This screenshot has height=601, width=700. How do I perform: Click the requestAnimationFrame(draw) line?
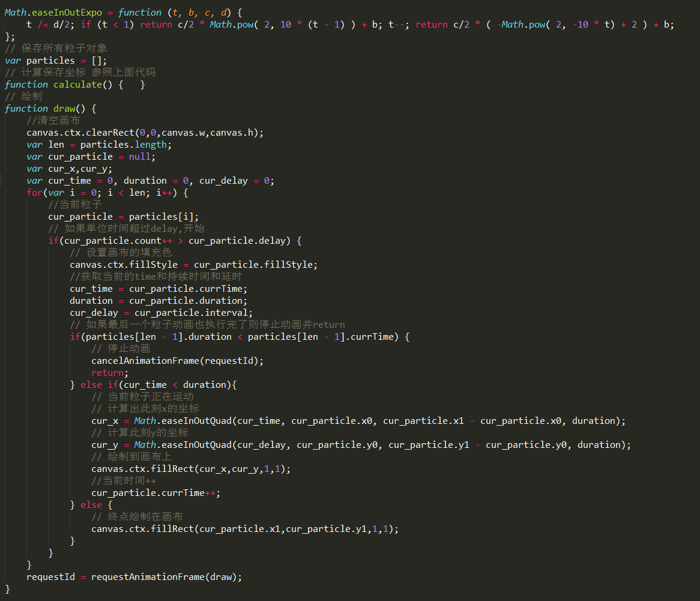(x=134, y=577)
